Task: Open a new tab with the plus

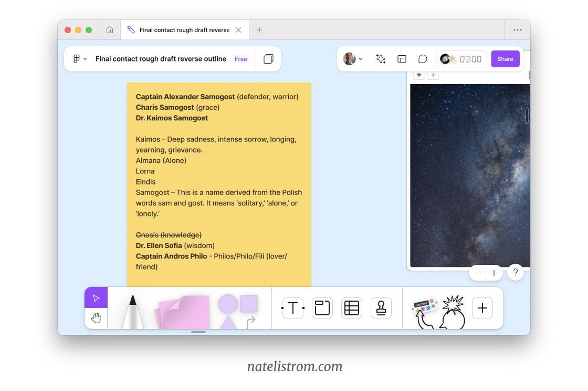Action: (259, 30)
